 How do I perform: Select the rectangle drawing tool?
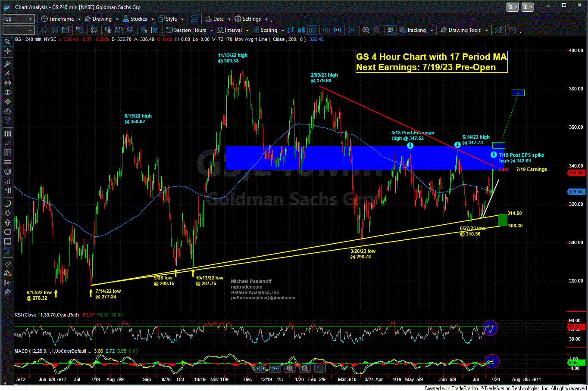click(x=7, y=241)
